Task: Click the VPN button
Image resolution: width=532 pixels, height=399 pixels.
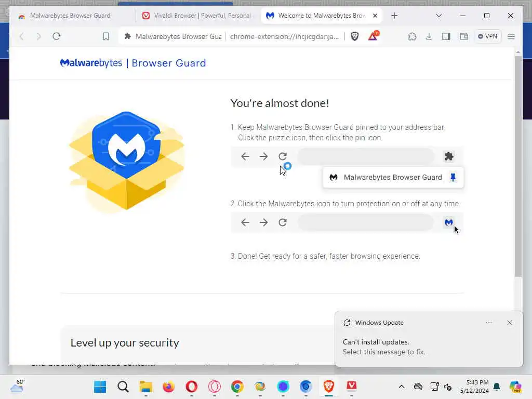Action: coord(487,36)
